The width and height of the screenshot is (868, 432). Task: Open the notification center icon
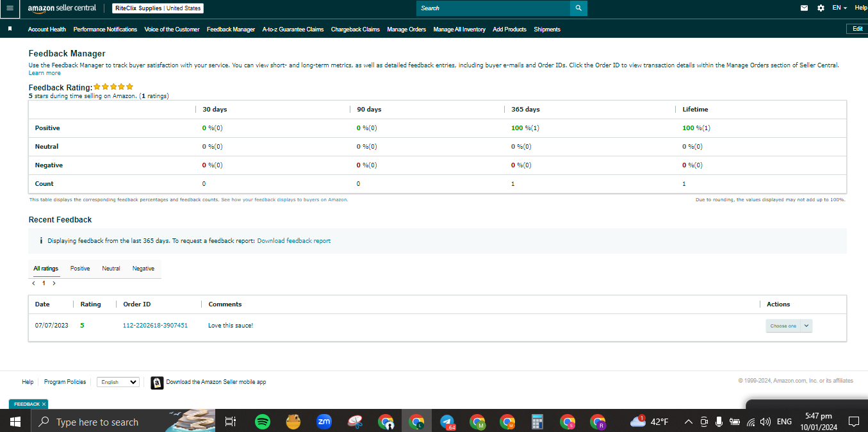click(853, 422)
